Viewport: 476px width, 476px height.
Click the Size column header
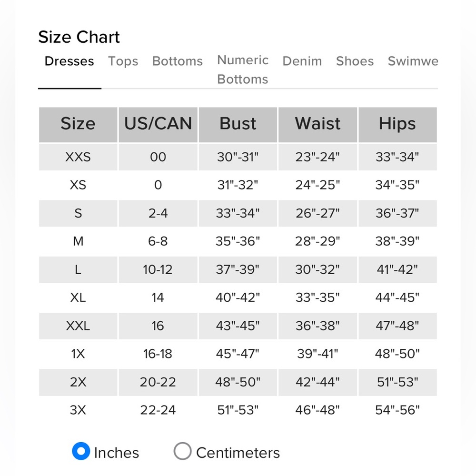(78, 124)
